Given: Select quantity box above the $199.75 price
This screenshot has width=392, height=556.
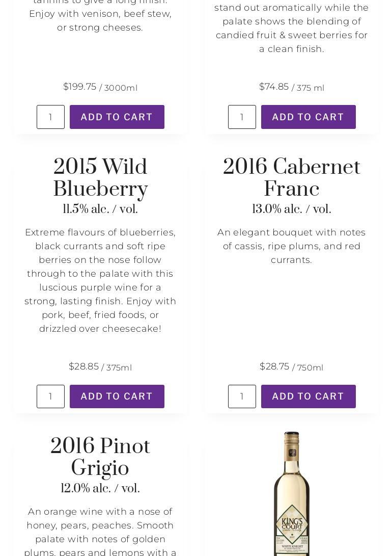Looking at the screenshot, I should [x=50, y=117].
